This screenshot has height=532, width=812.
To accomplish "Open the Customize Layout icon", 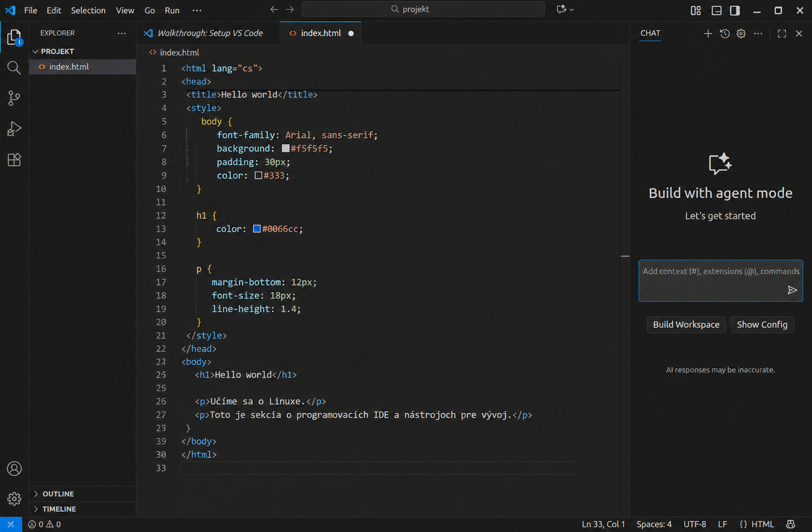I will click(696, 10).
